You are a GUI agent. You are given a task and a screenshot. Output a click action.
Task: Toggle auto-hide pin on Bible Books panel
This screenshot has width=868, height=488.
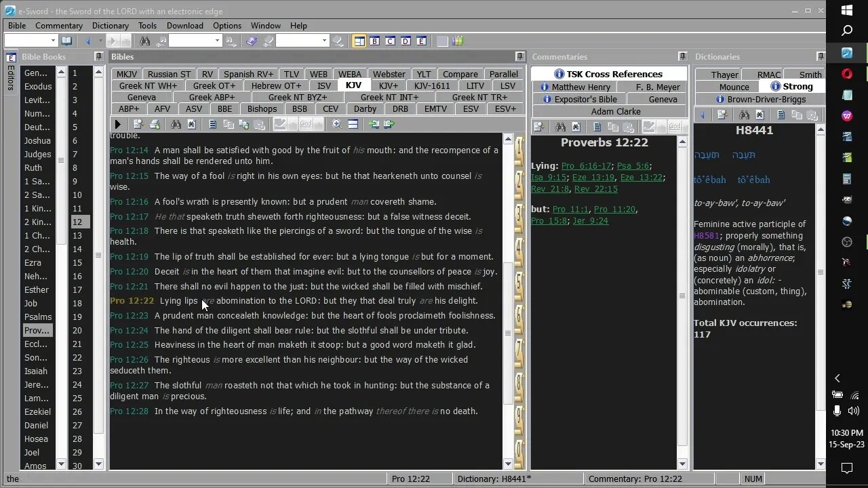click(x=99, y=56)
